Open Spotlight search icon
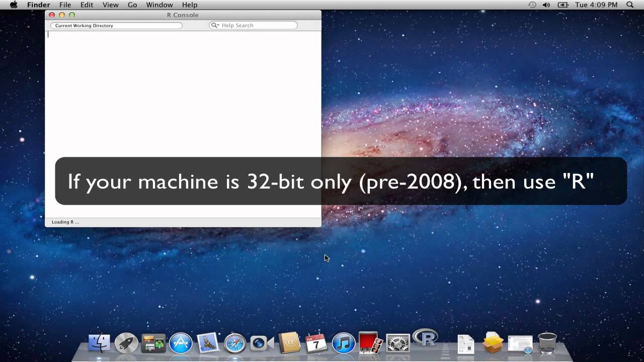 (630, 5)
